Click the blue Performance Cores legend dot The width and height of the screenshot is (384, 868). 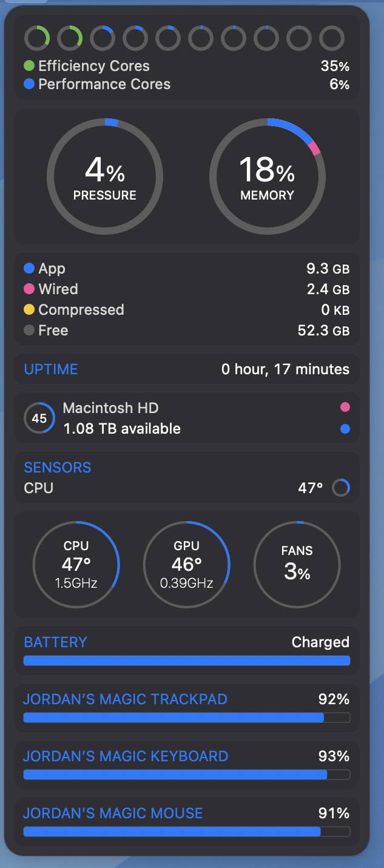[29, 84]
